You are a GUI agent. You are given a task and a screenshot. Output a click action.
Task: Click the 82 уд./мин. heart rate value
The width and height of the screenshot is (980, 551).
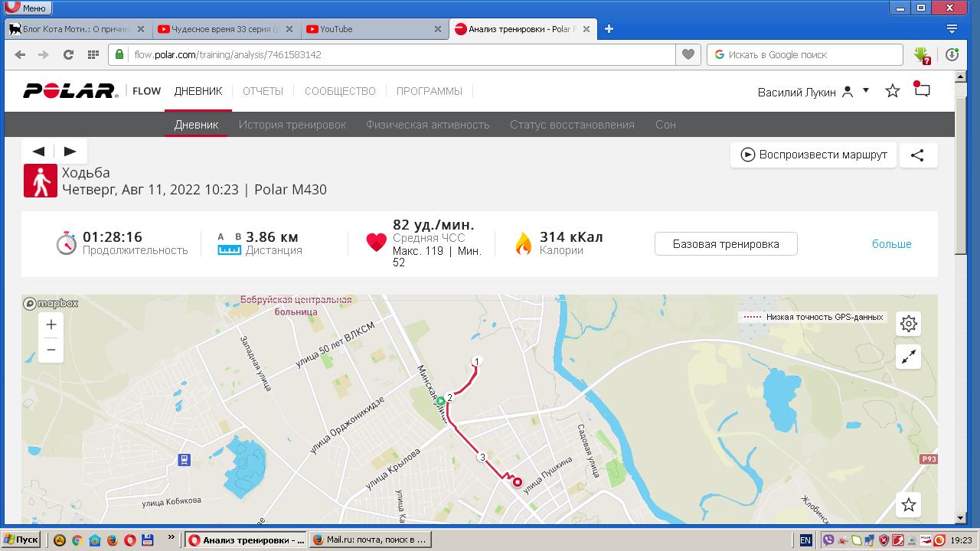tap(433, 225)
